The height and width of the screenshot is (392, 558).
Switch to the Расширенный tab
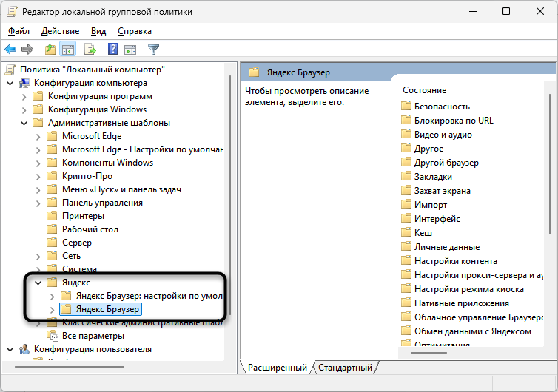click(x=278, y=367)
